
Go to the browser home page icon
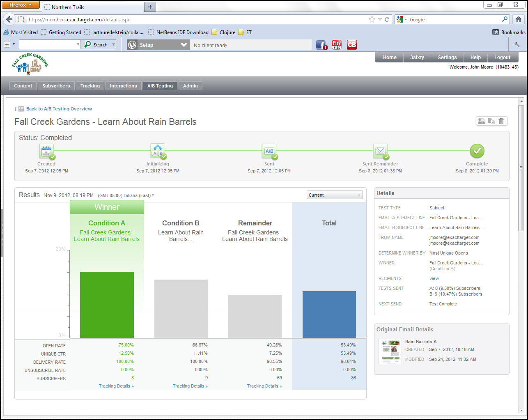[518, 19]
